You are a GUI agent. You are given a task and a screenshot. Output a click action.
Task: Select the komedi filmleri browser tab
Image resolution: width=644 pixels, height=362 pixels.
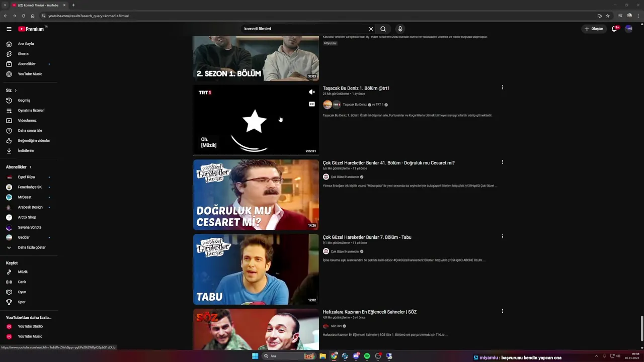(x=39, y=5)
